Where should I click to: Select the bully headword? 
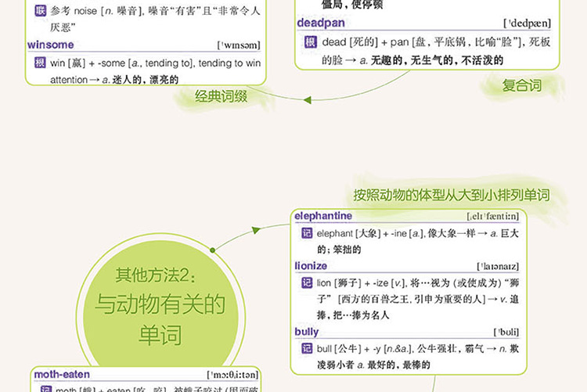pyautogui.click(x=306, y=332)
